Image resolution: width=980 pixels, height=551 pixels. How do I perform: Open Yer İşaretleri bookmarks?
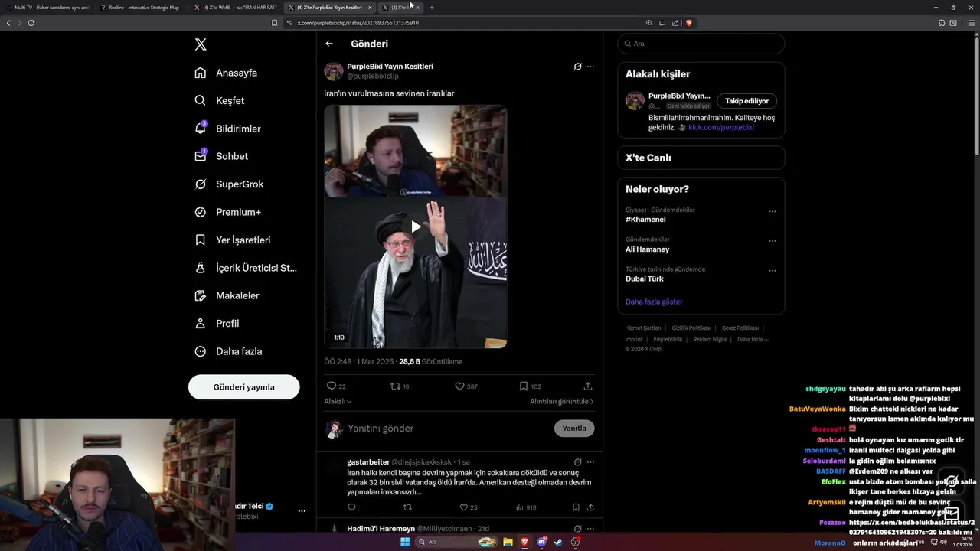coord(233,240)
